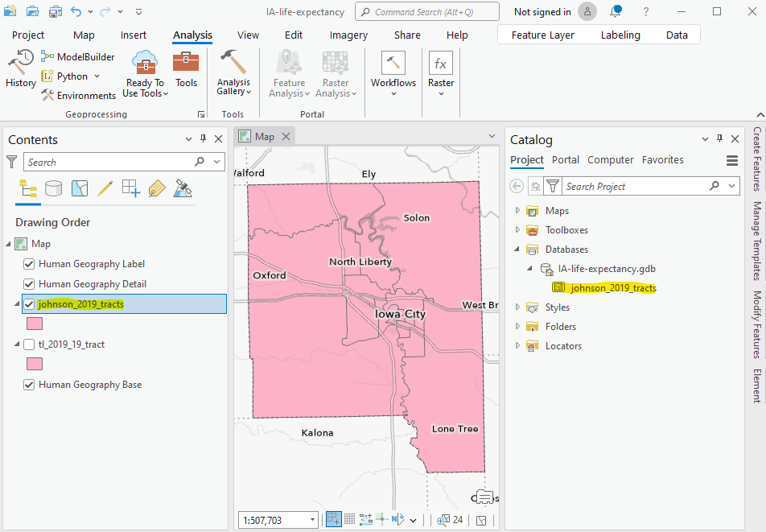List By Drawing Order in Contents

coord(28,188)
